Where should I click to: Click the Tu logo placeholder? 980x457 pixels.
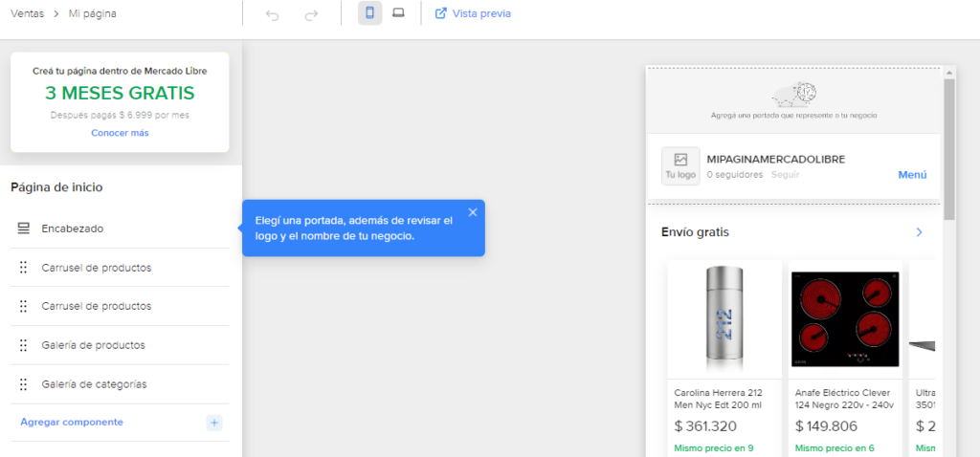(x=680, y=166)
